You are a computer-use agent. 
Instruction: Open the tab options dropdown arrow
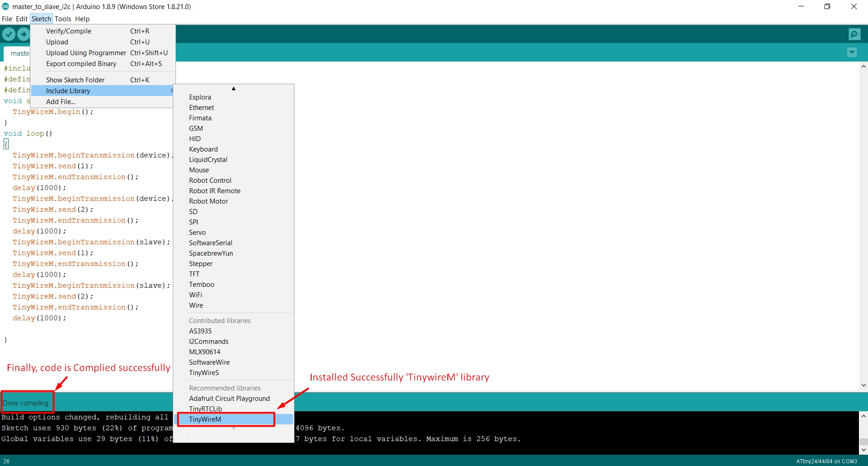tap(852, 52)
